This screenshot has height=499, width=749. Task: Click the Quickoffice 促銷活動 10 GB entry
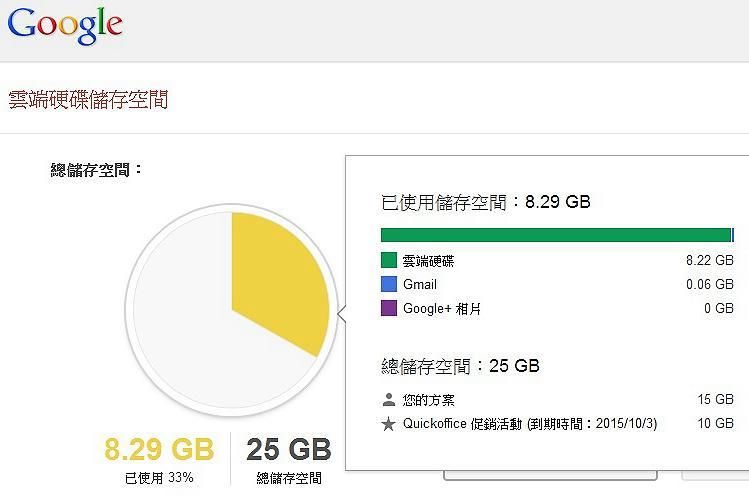click(x=557, y=424)
